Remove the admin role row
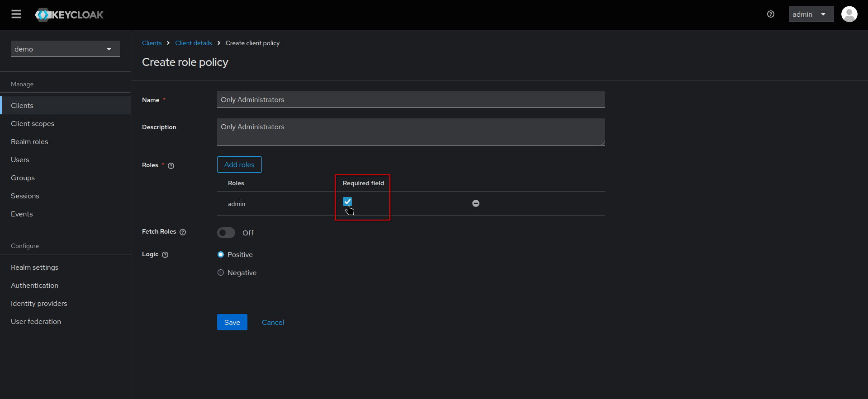This screenshot has height=399, width=868. [476, 203]
